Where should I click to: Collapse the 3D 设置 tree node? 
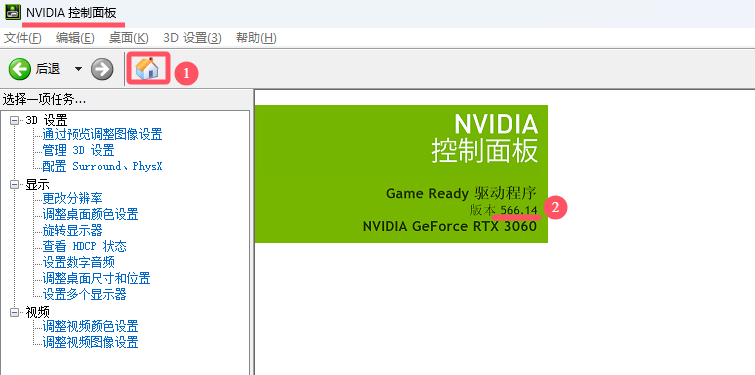point(15,120)
